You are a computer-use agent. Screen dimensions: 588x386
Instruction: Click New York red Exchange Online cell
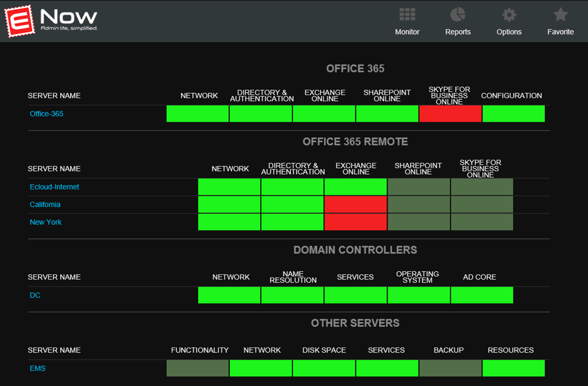click(x=355, y=222)
